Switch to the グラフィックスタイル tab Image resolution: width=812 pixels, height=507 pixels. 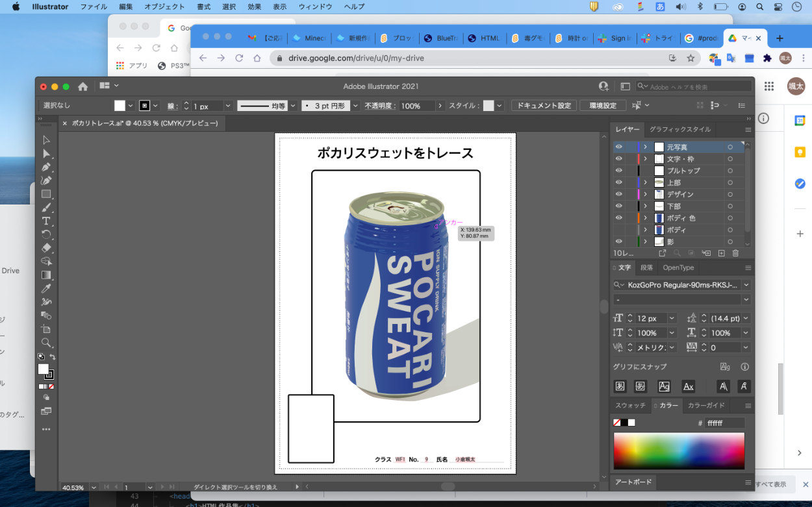(680, 129)
